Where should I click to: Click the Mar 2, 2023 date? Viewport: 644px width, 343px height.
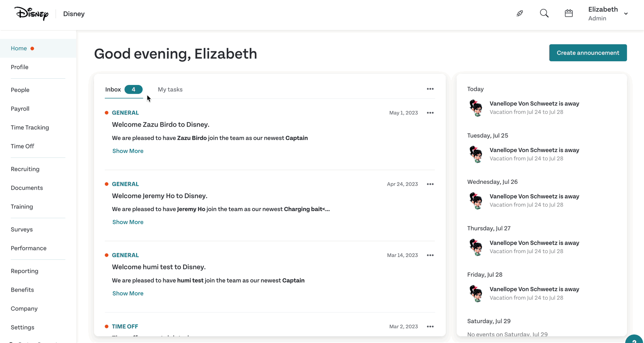pyautogui.click(x=404, y=326)
